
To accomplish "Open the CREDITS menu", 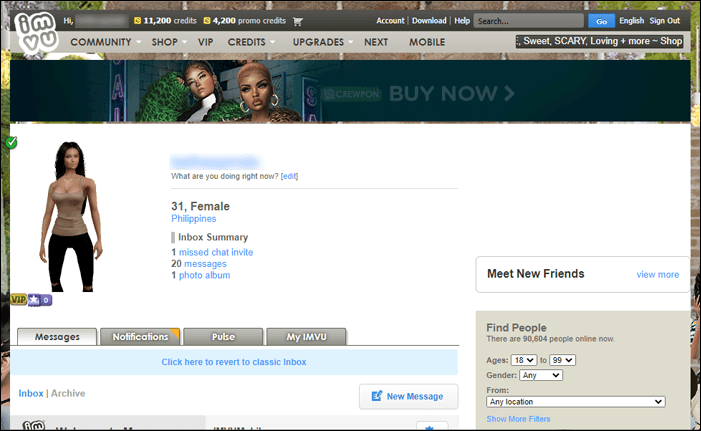I will (x=246, y=42).
